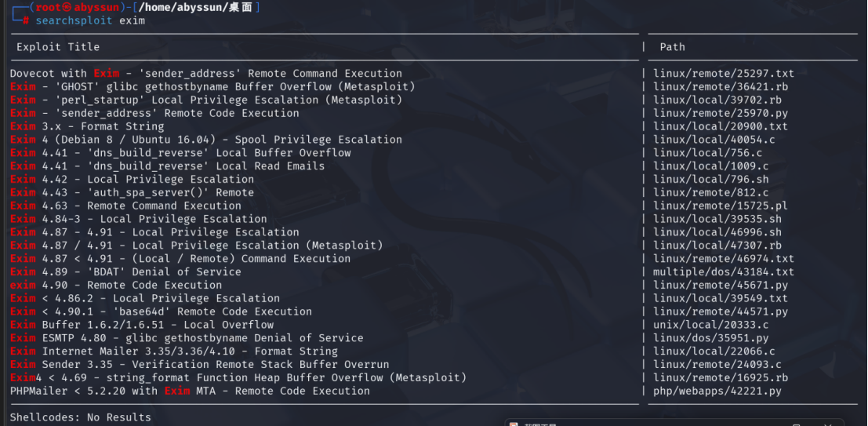This screenshot has width=868, height=426.
Task: Click path linux/remote/25970.py
Action: [721, 114]
